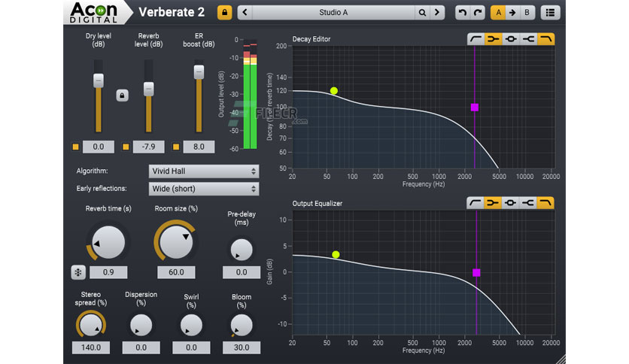Open the Algorithm Vivid Hall dropdown
Image resolution: width=629 pixels, height=364 pixels.
click(x=204, y=171)
